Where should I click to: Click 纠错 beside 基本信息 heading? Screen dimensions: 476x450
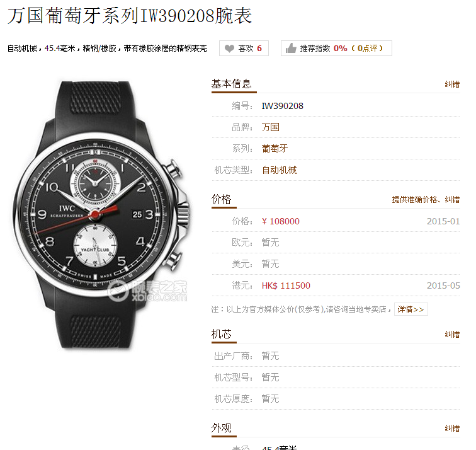click(452, 84)
